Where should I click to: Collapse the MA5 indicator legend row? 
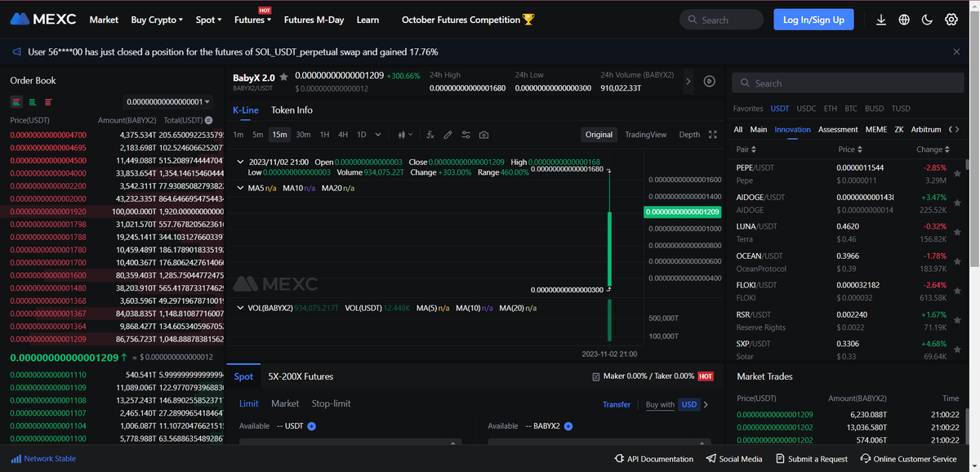[x=241, y=189]
